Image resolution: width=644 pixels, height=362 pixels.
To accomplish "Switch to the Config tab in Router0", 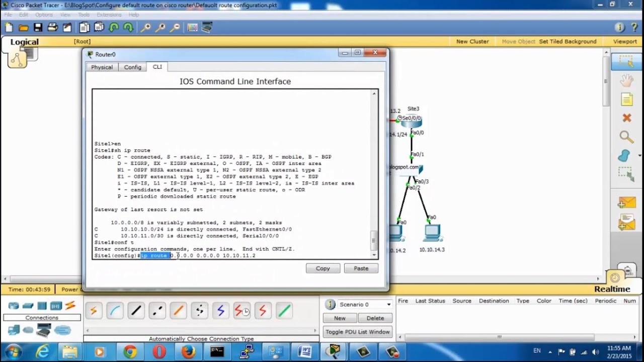I will coord(133,67).
